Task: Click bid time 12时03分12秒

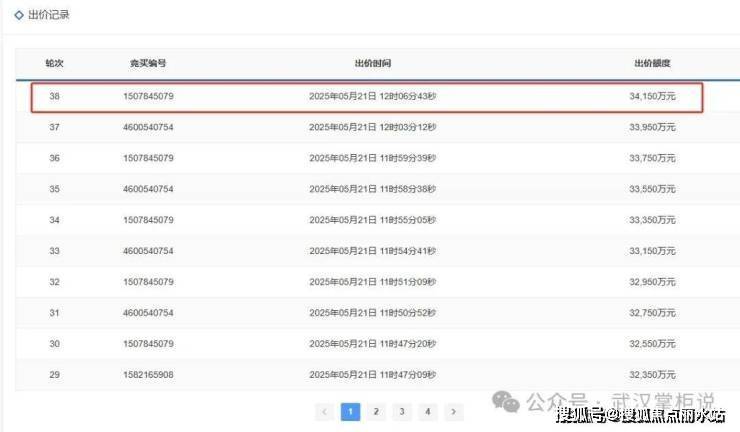Action: coord(408,127)
